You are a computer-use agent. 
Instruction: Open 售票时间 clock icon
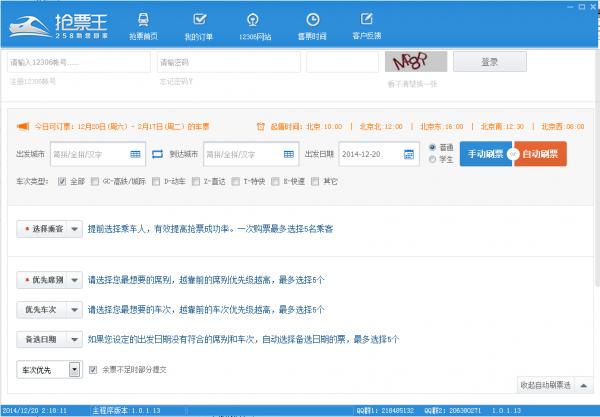coord(313,20)
